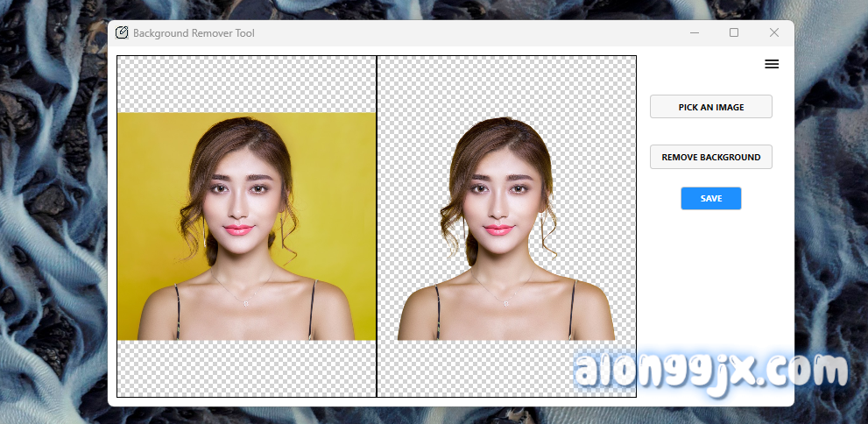The height and width of the screenshot is (424, 868).
Task: Click the REMOVE BACKGROUND button
Action: click(x=710, y=157)
